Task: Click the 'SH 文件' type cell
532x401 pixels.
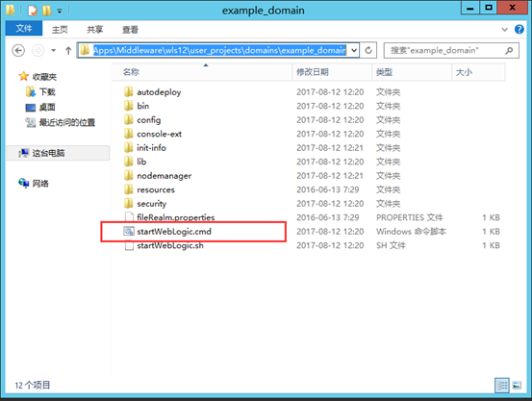Action: pyautogui.click(x=391, y=245)
